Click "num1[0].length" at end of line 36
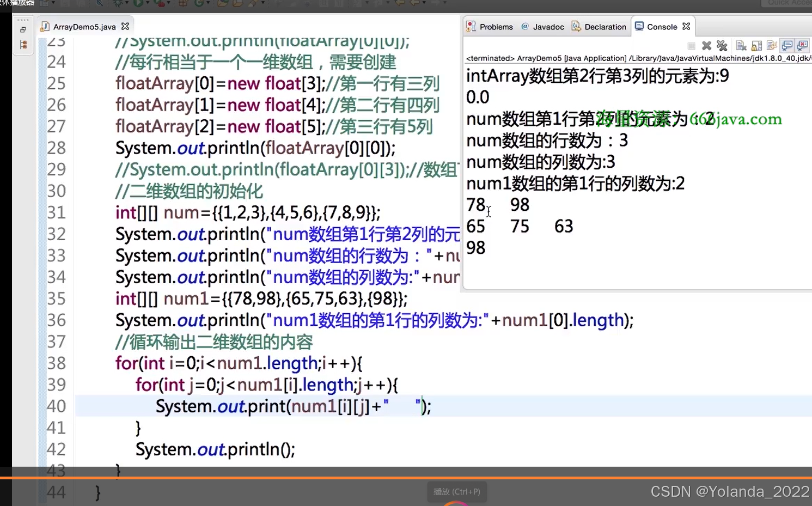The width and height of the screenshot is (812, 506). (563, 320)
